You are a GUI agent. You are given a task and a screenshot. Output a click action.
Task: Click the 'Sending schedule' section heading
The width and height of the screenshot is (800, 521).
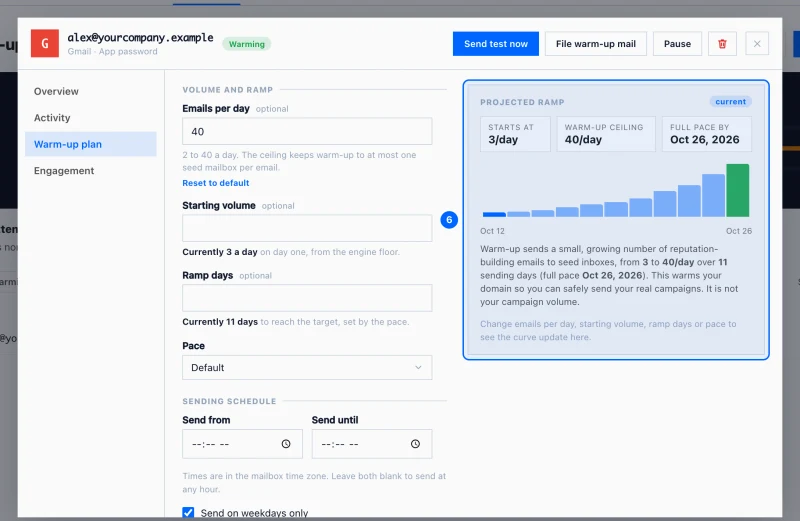pyautogui.click(x=229, y=401)
